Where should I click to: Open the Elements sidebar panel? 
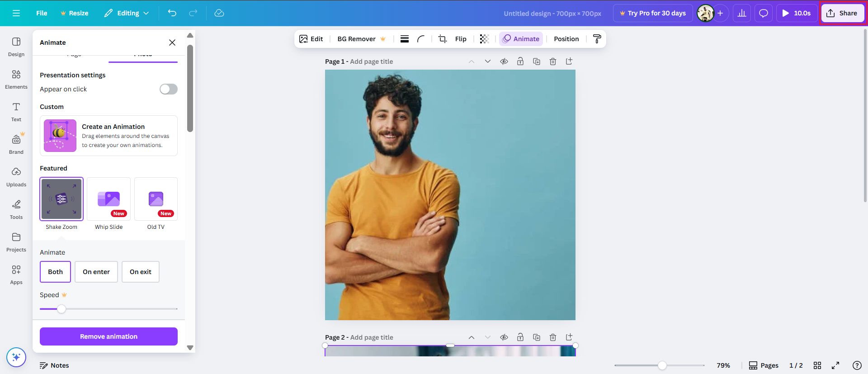[x=16, y=80]
